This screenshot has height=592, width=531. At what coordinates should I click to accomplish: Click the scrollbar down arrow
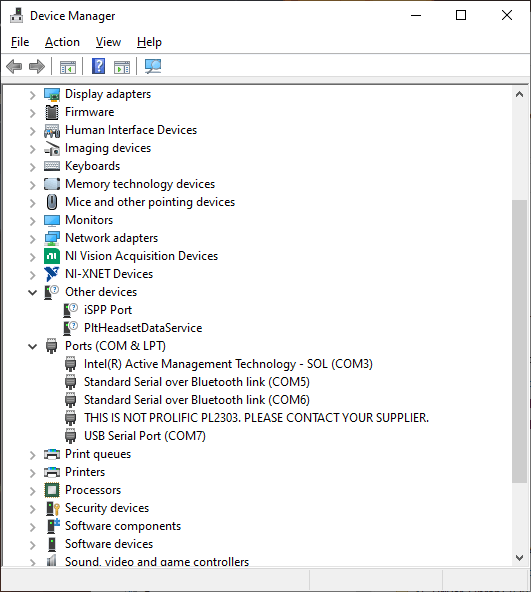coord(519,558)
